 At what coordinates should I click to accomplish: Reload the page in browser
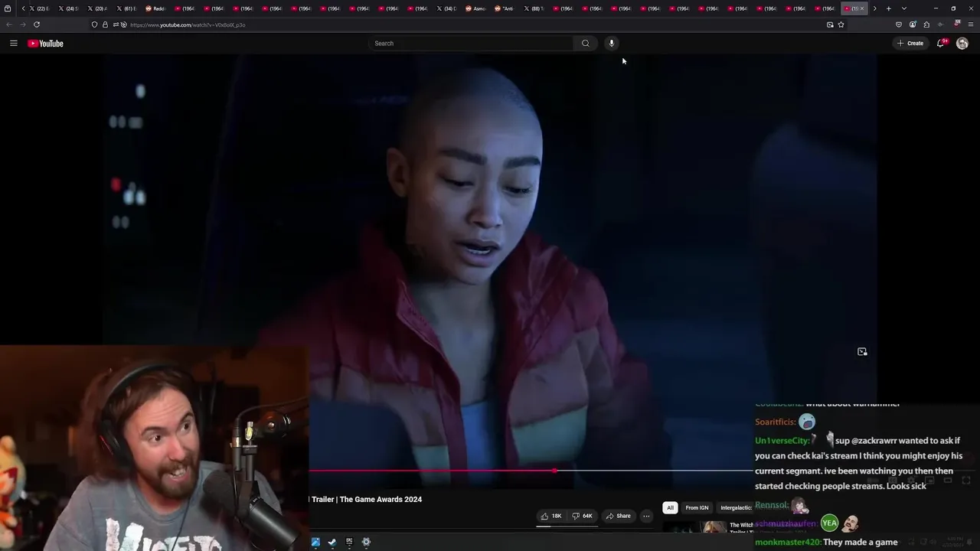pyautogui.click(x=36, y=24)
